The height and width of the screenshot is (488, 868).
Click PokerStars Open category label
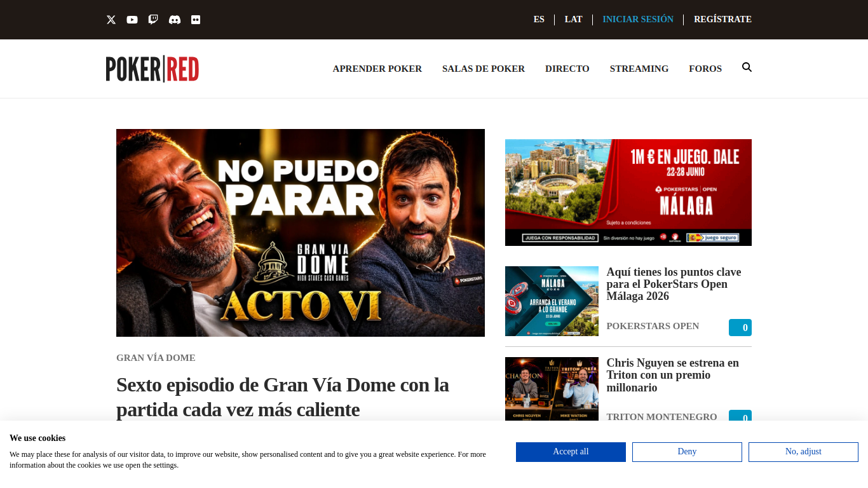tap(653, 326)
